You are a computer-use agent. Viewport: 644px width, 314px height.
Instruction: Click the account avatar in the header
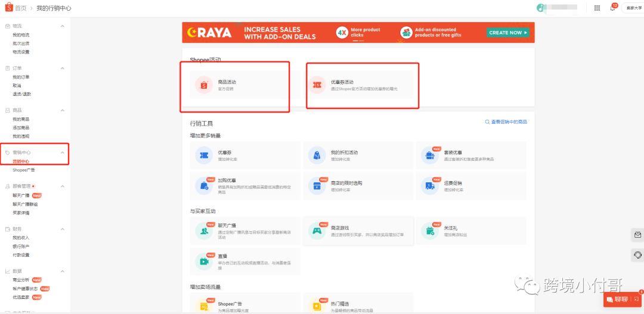click(540, 8)
